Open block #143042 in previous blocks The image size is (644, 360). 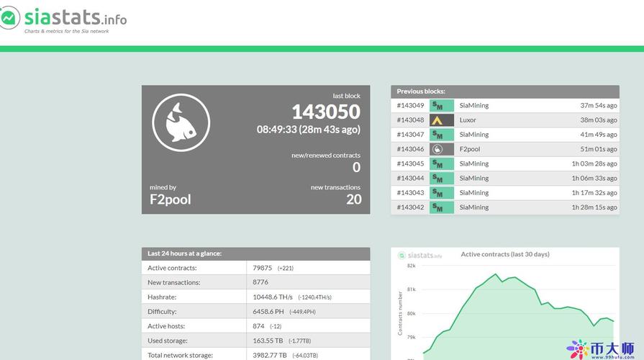pyautogui.click(x=410, y=207)
